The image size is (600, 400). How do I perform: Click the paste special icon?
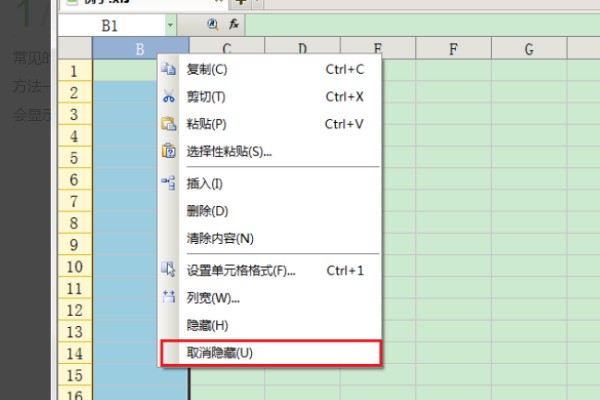pos(168,151)
